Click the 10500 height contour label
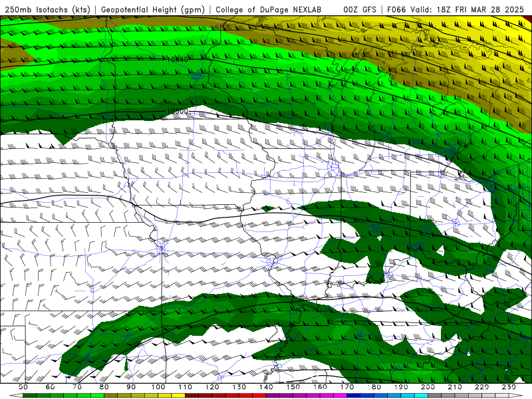 coord(178,111)
